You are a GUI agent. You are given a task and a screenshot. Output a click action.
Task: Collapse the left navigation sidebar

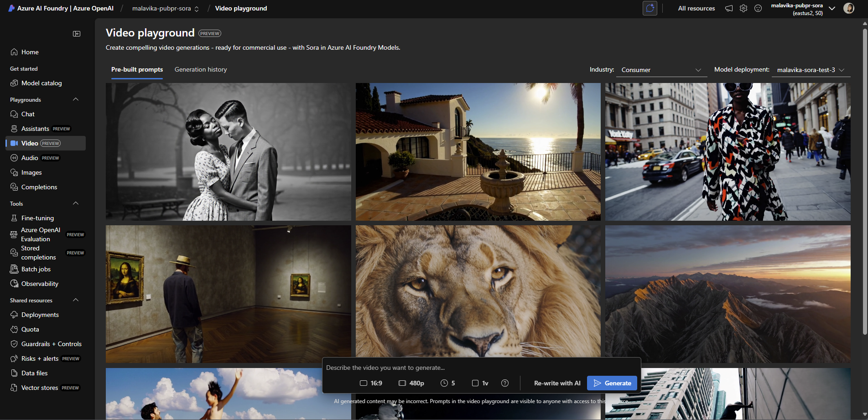(77, 34)
